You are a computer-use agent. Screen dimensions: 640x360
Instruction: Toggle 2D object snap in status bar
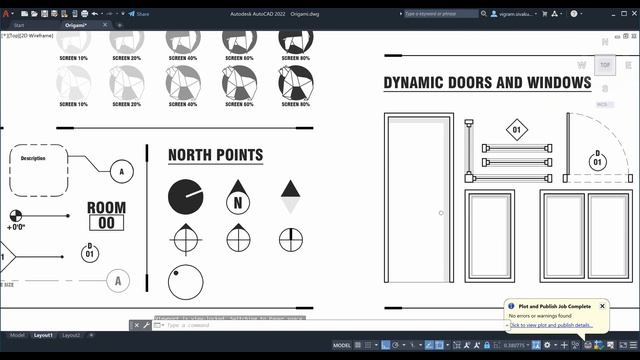click(x=439, y=345)
